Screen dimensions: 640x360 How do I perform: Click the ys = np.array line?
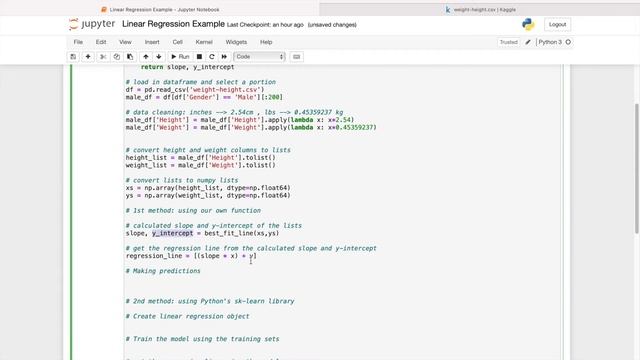208,196
